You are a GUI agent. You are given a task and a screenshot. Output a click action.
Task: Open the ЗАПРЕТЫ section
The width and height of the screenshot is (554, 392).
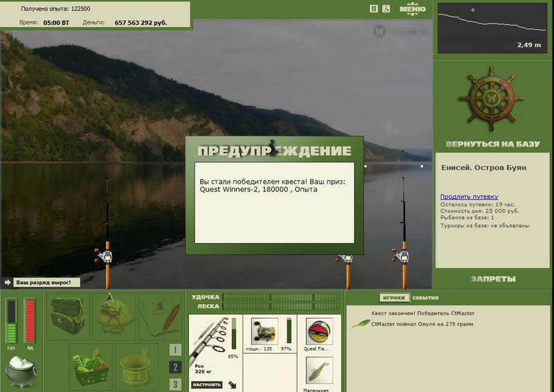click(x=493, y=279)
